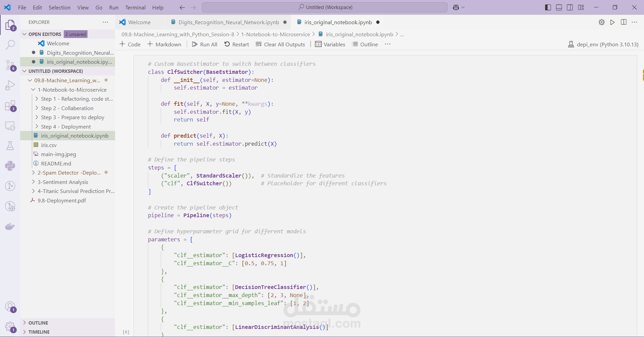The image size is (644, 337).
Task: Click 1-Notebook-to-Microservice breadcrumb
Action: tap(275, 34)
